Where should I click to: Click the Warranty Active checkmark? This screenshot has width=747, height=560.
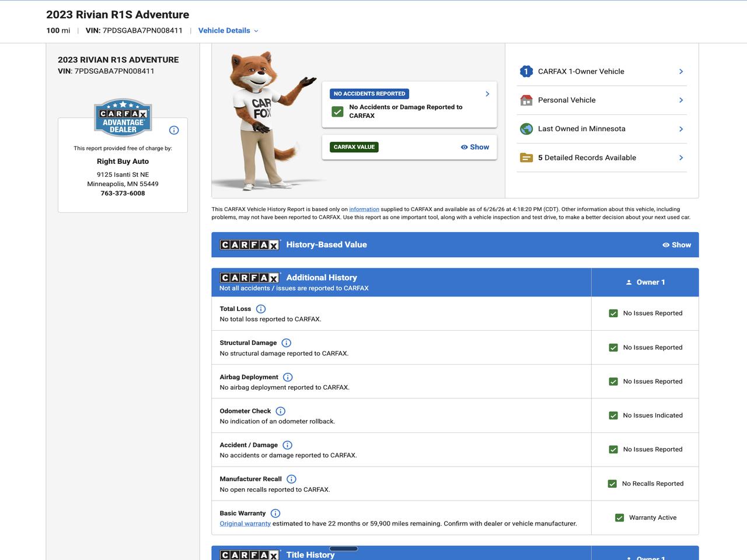[x=620, y=517]
